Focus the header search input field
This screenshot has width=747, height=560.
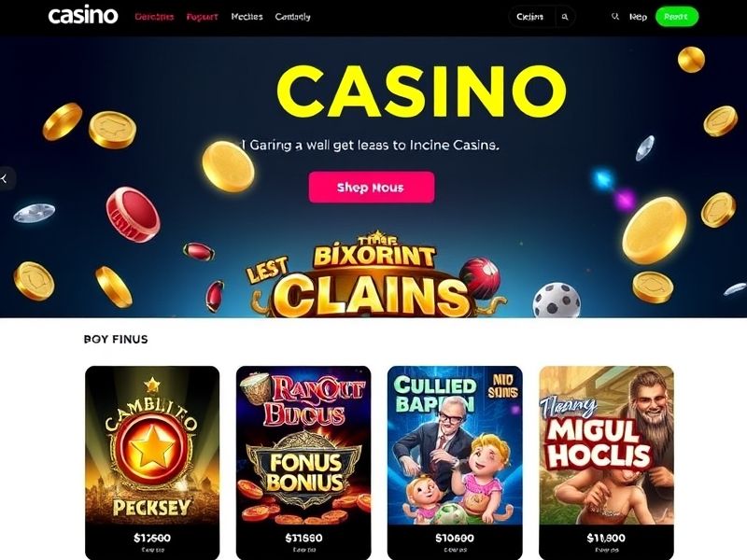532,17
